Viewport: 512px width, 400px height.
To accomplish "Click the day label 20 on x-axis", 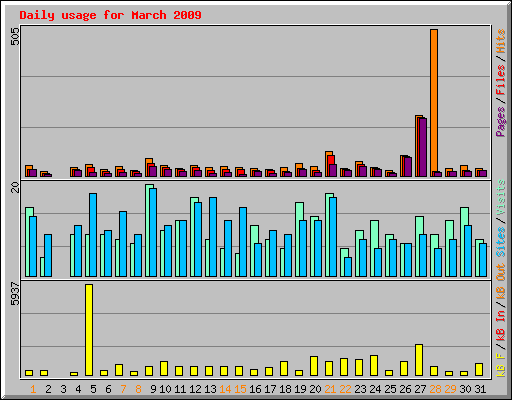I will coord(315,389).
